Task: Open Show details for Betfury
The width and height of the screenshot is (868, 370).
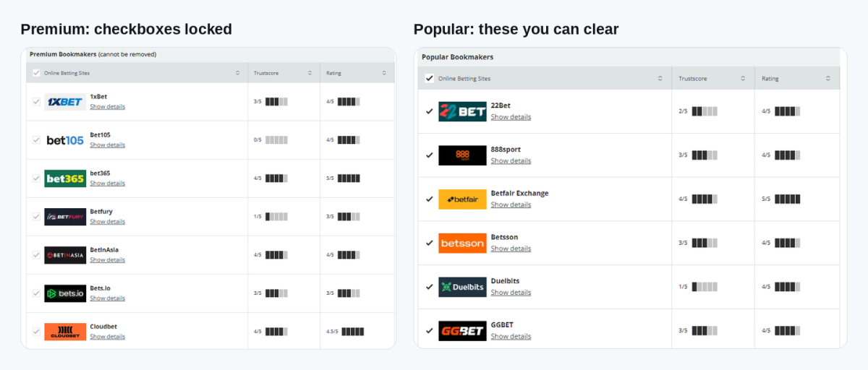Action: (107, 222)
